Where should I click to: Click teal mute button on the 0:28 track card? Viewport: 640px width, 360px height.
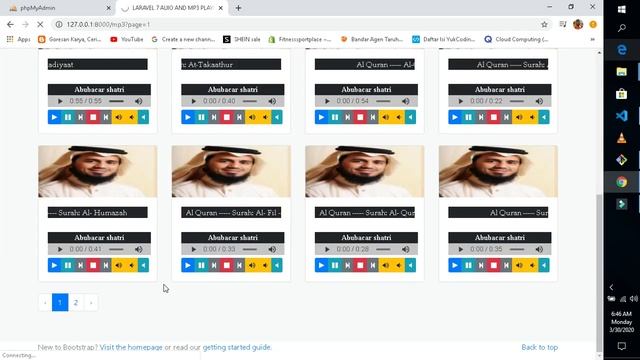(410, 265)
